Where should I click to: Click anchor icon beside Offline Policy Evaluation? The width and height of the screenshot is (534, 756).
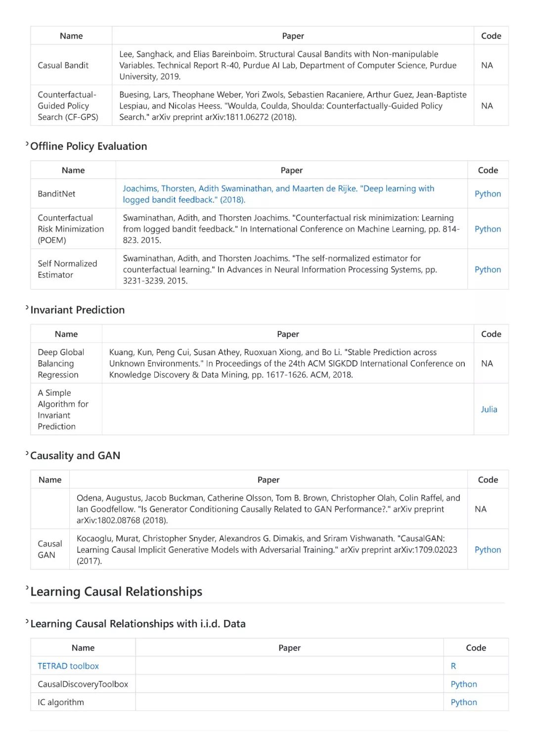(27, 144)
